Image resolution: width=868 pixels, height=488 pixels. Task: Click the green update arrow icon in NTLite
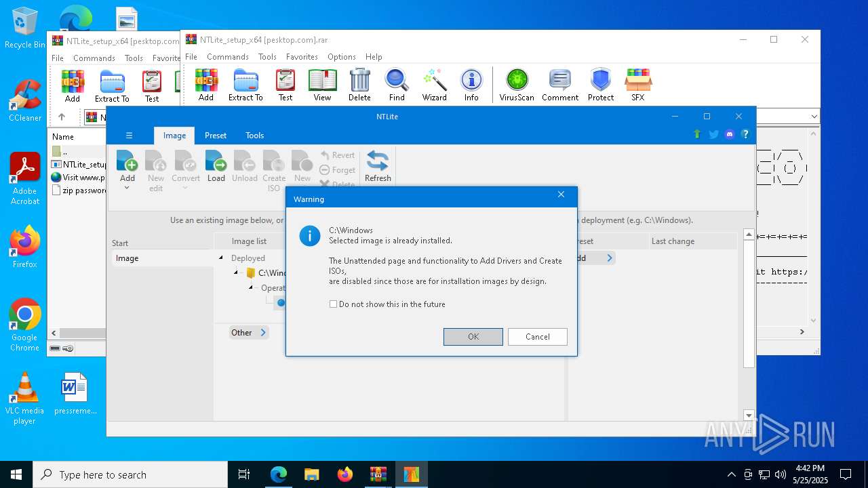pyautogui.click(x=697, y=134)
